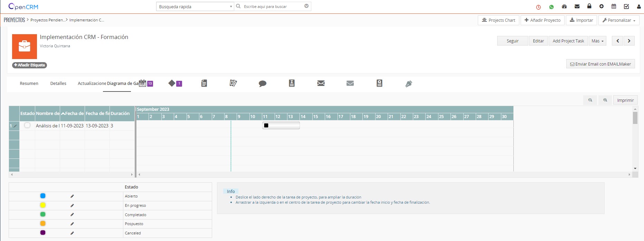Open the WhatsApp icon in header

(x=551, y=7)
